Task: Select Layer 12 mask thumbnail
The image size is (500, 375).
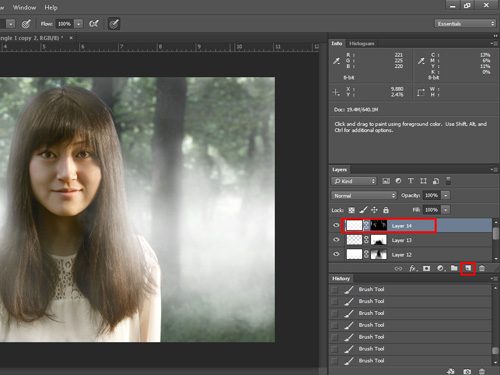Action: (379, 254)
